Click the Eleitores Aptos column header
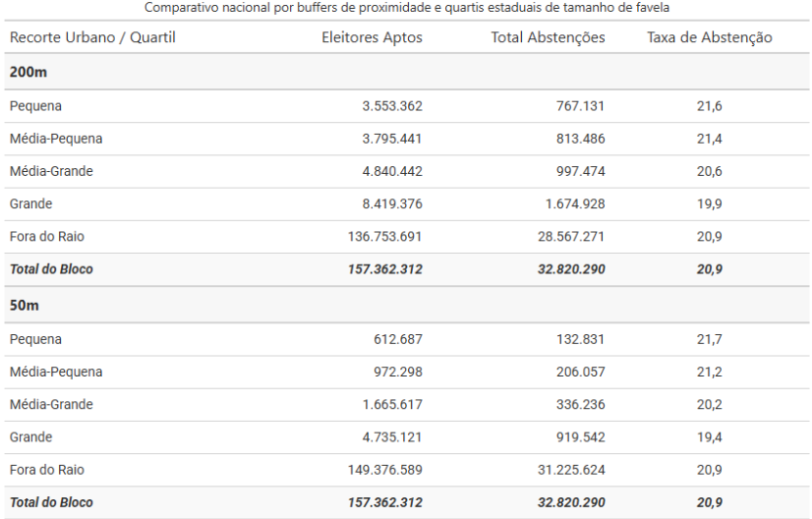The image size is (812, 519). coord(372,37)
